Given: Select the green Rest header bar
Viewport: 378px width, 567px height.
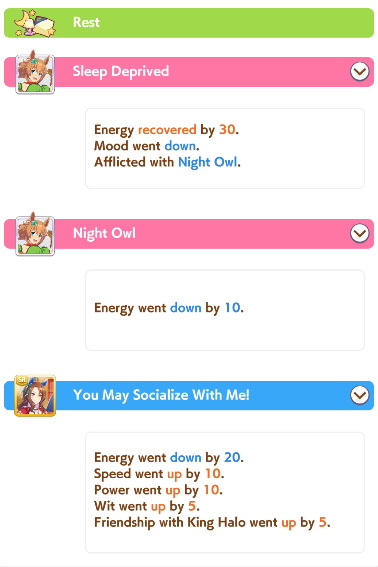Looking at the screenshot, I should tap(189, 23).
